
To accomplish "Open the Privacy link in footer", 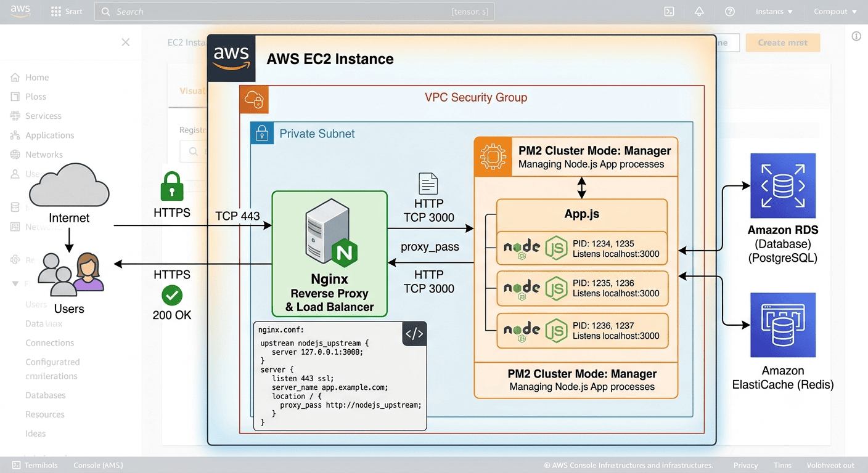I will point(745,466).
